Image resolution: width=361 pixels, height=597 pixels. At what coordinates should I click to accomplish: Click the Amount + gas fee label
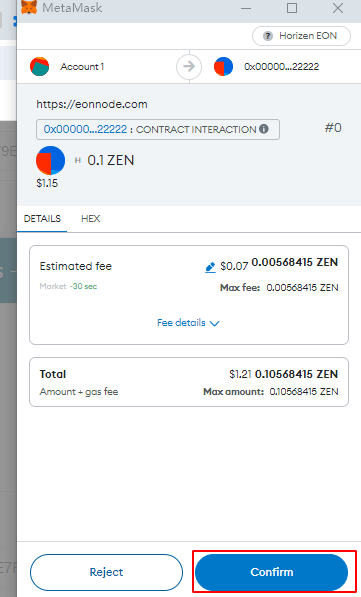point(79,392)
